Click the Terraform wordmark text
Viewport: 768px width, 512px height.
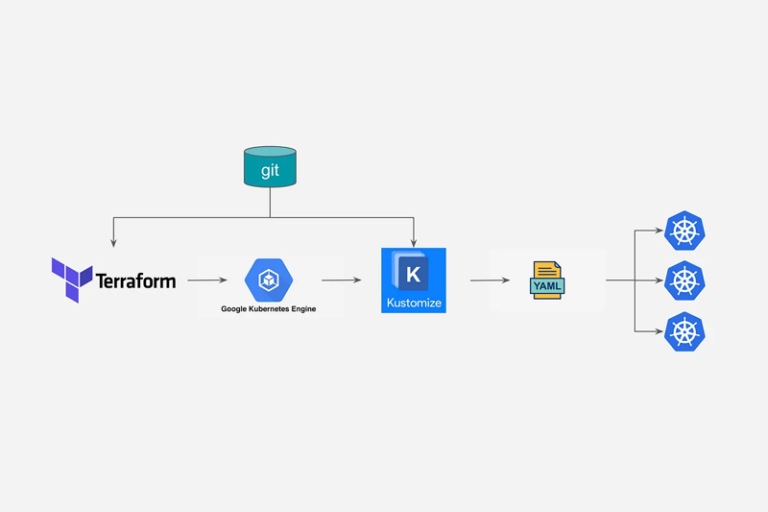coord(136,281)
